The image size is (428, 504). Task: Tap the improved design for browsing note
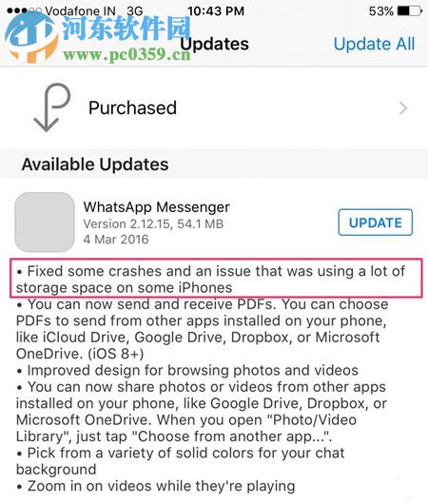coord(187,371)
